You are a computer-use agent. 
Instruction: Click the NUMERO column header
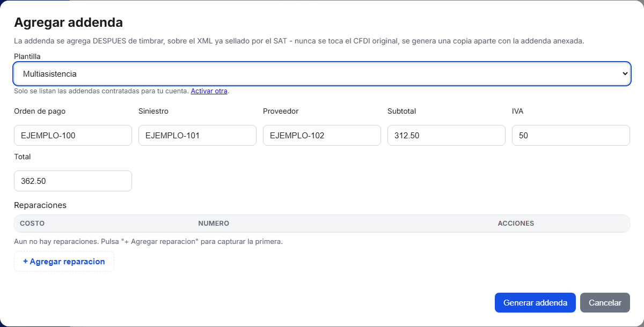[214, 224]
